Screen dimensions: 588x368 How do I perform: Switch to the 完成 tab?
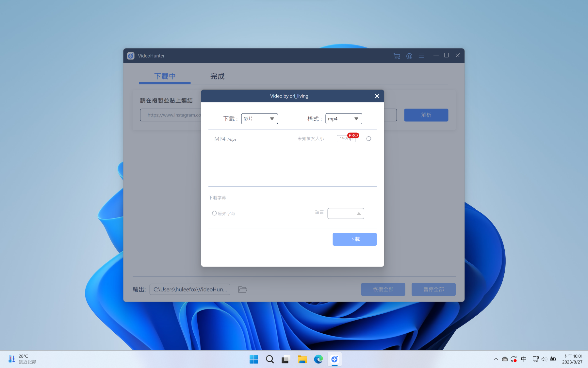point(217,76)
